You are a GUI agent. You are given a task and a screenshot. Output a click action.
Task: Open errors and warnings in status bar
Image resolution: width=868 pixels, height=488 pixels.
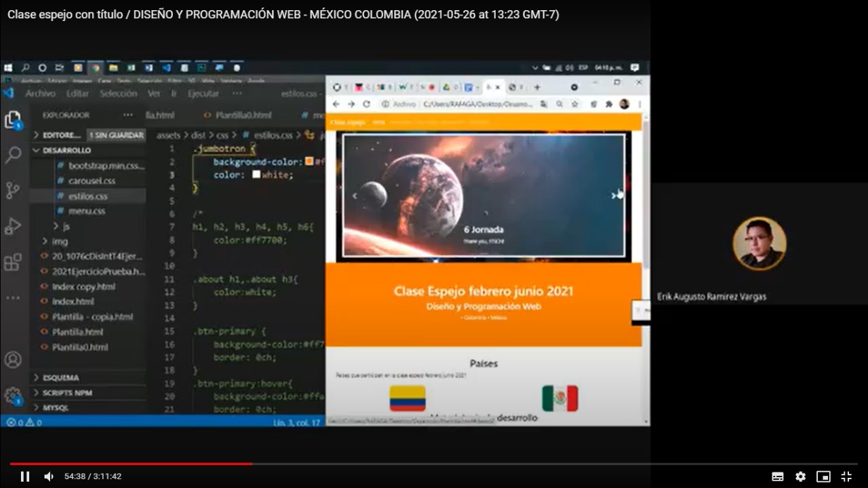pos(24,422)
